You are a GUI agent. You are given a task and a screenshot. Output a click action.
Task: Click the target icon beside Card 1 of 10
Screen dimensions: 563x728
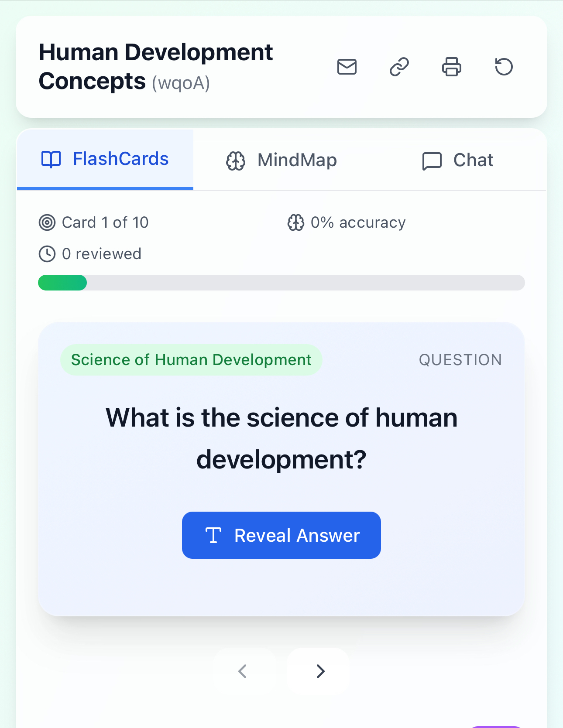47,222
